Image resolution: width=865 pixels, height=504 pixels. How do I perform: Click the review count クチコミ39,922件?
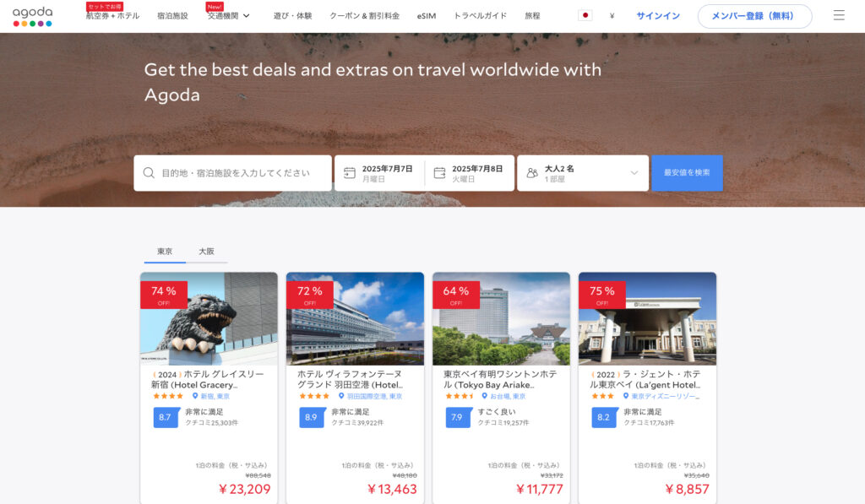357,423
